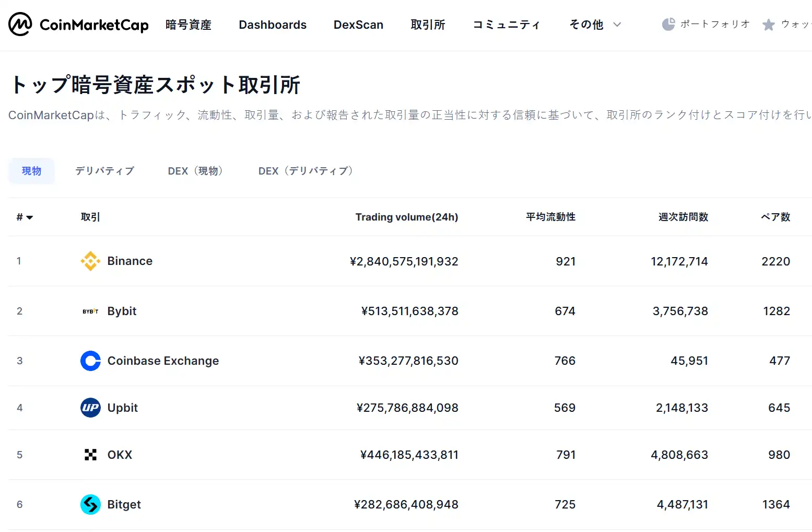The width and height of the screenshot is (812, 532).
Task: Click Bybit weekly visits 3,756,738
Action: (x=680, y=311)
